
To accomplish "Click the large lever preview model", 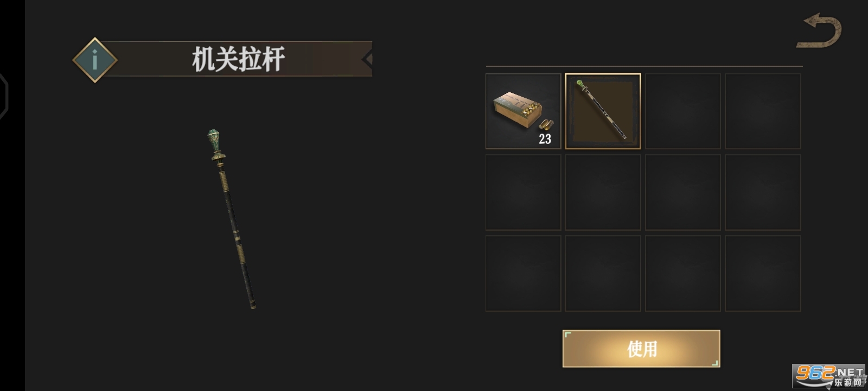I will click(x=232, y=219).
